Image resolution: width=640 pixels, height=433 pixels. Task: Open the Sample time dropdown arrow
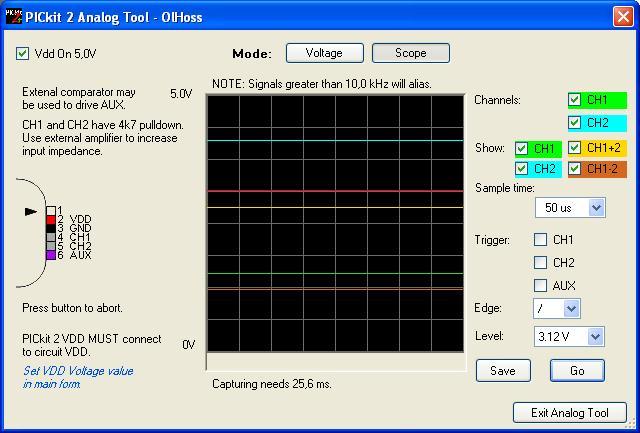tap(596, 208)
